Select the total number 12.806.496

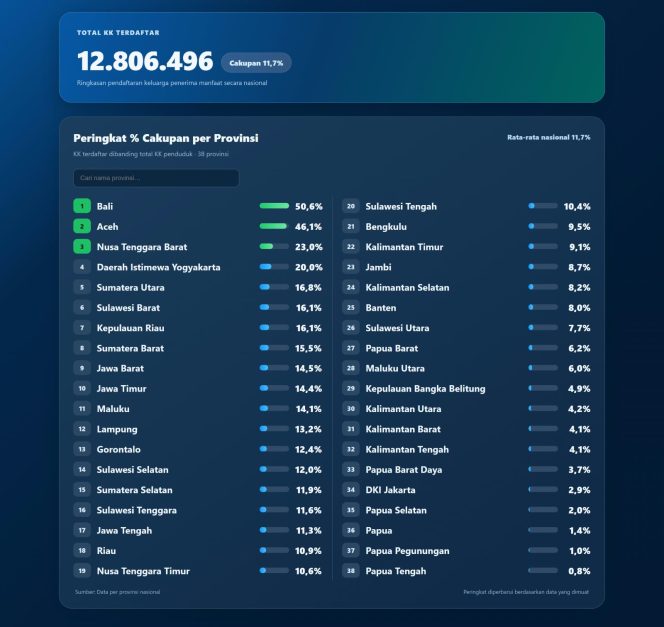click(145, 61)
